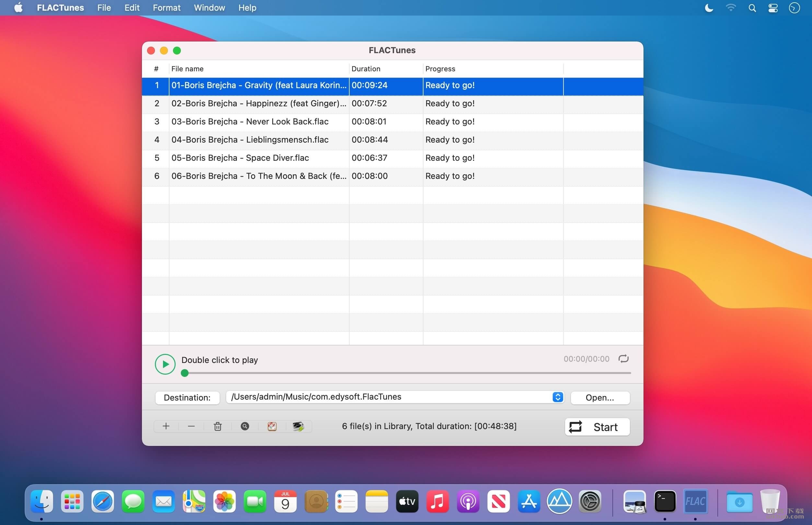Open the Apple menu
Screen dimensions: 812x525
click(18, 7)
